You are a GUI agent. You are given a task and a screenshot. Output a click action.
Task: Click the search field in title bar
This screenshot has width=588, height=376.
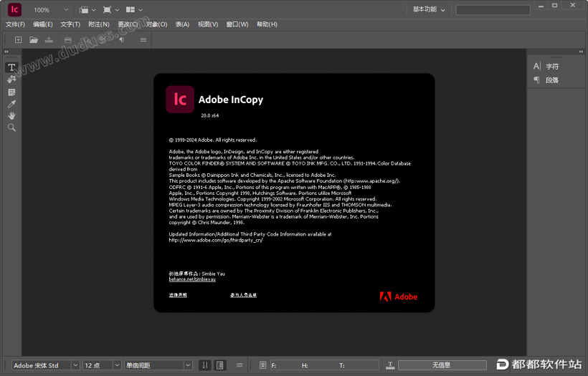point(493,10)
